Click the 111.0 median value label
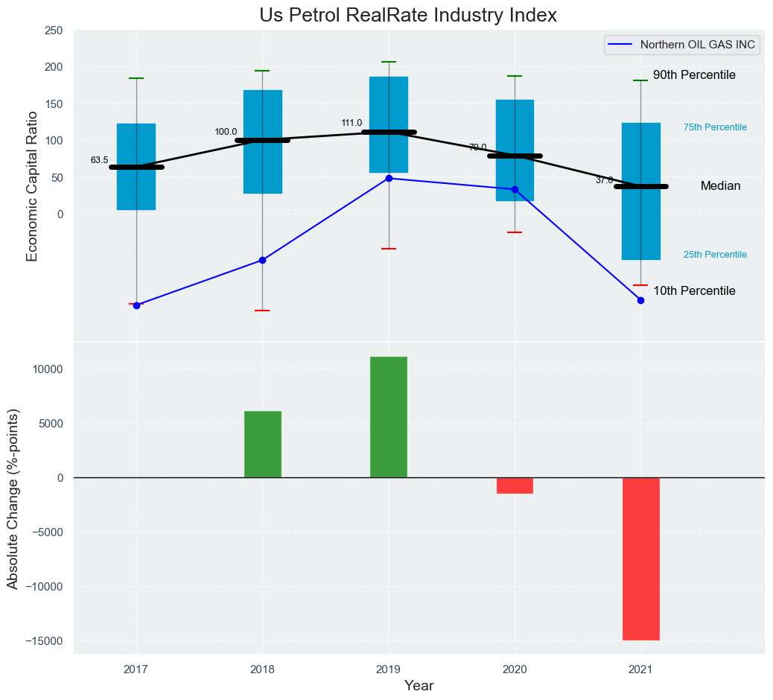Viewport: 773px width, 700px height. [x=351, y=123]
